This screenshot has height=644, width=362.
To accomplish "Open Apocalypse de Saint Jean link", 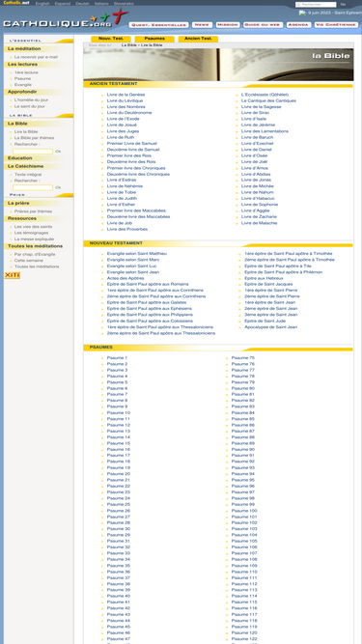I will click(x=271, y=327).
